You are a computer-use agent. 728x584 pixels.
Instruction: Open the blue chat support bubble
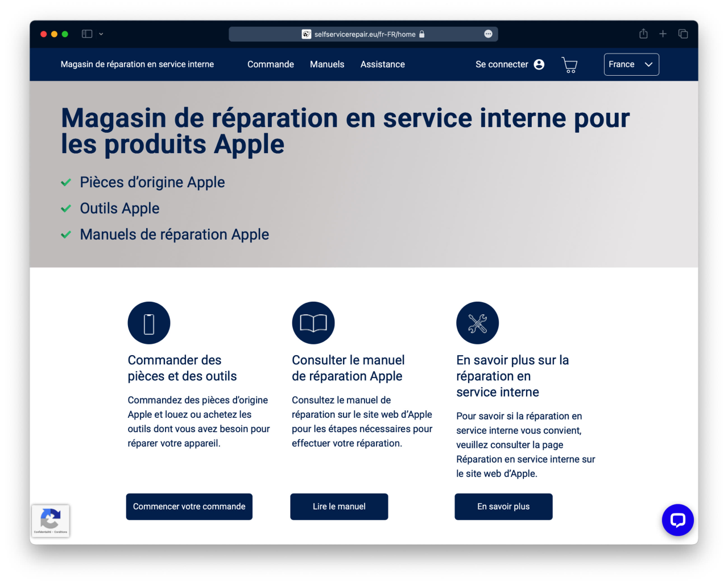tap(677, 520)
